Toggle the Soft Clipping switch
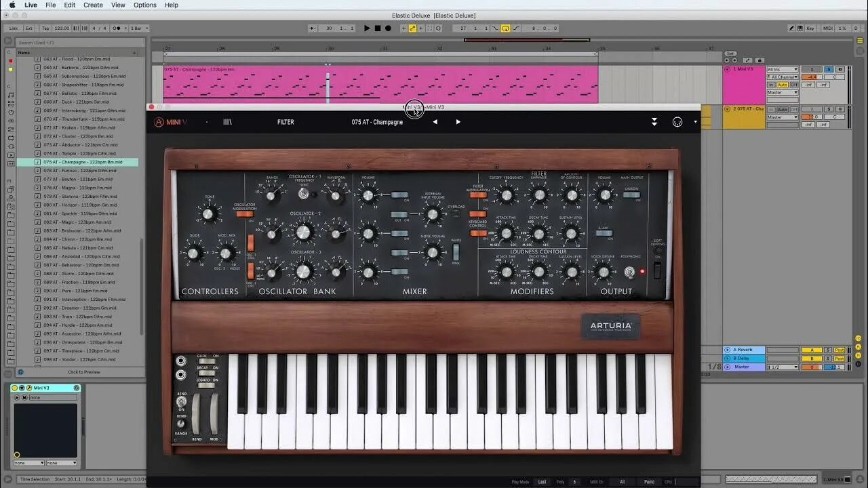The height and width of the screenshot is (488, 868). [x=656, y=270]
